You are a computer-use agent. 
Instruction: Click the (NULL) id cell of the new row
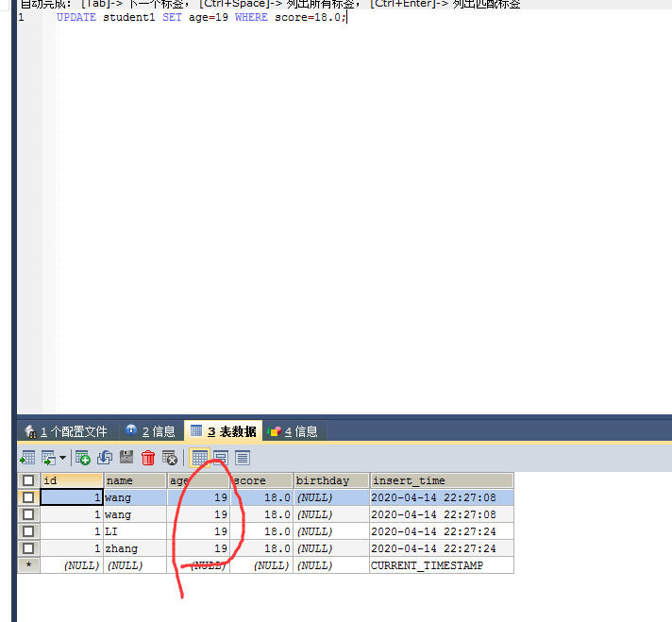point(72,565)
